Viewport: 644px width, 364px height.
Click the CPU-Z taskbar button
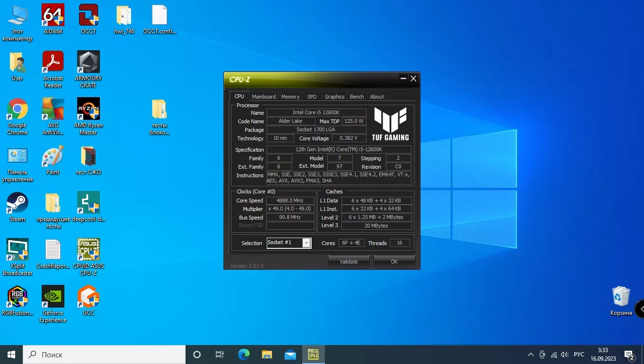tap(313, 355)
